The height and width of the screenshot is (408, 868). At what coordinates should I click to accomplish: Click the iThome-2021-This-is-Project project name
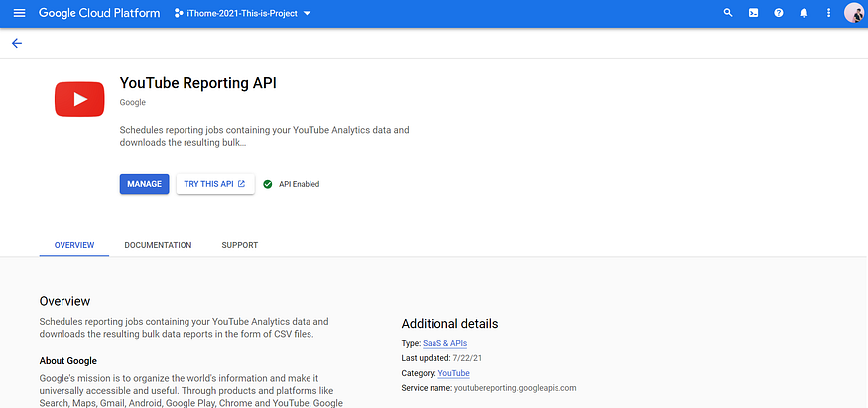pyautogui.click(x=242, y=13)
